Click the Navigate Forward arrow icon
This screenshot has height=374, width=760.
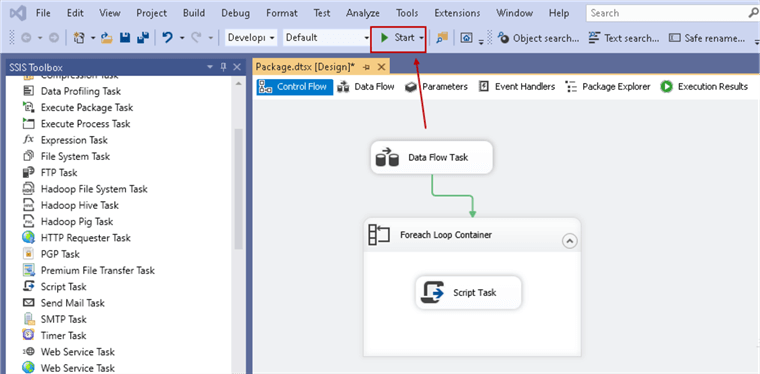pyautogui.click(x=55, y=38)
